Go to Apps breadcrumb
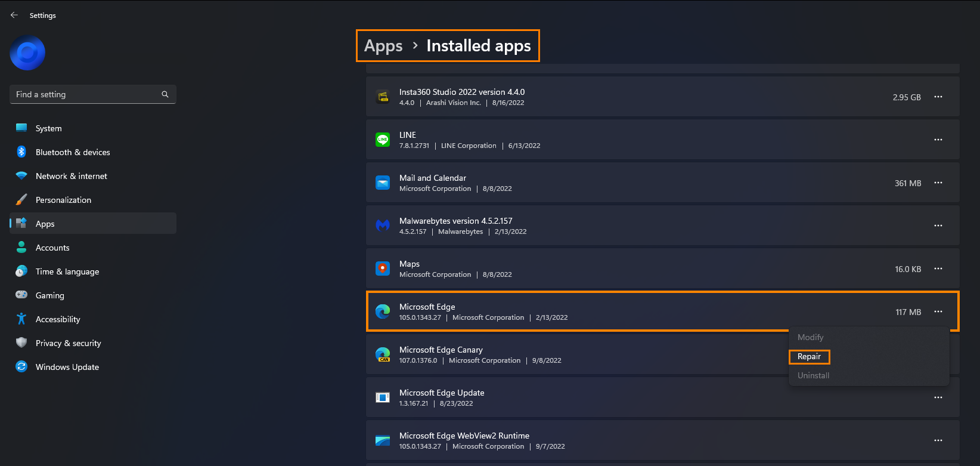This screenshot has width=980, height=466. (383, 46)
